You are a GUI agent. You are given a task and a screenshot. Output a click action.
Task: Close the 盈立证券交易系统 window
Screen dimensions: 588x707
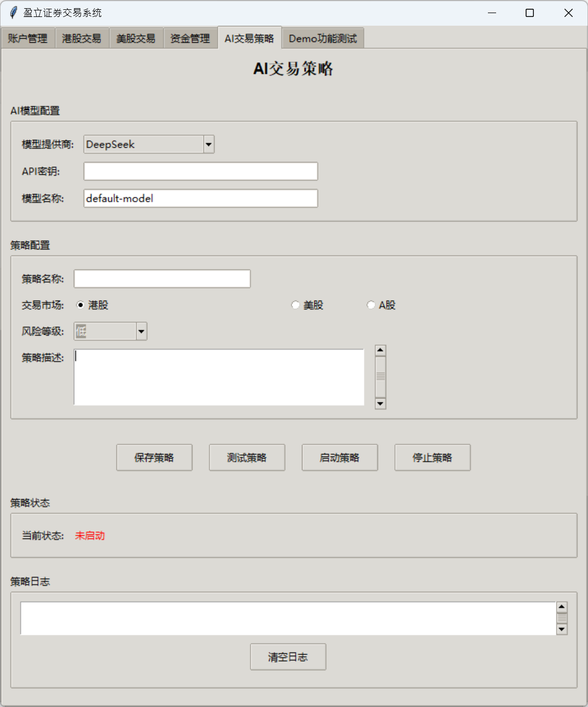[568, 13]
